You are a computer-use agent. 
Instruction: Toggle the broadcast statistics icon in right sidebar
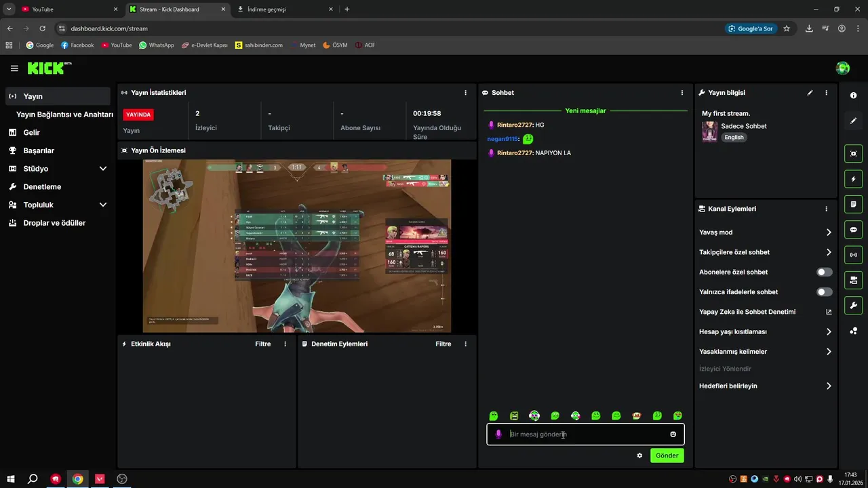[x=853, y=255]
